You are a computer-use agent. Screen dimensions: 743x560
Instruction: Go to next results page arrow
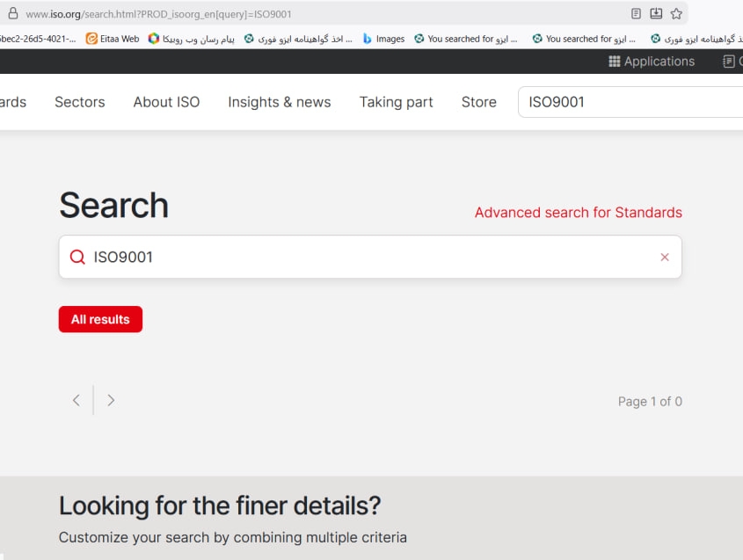[x=111, y=401]
